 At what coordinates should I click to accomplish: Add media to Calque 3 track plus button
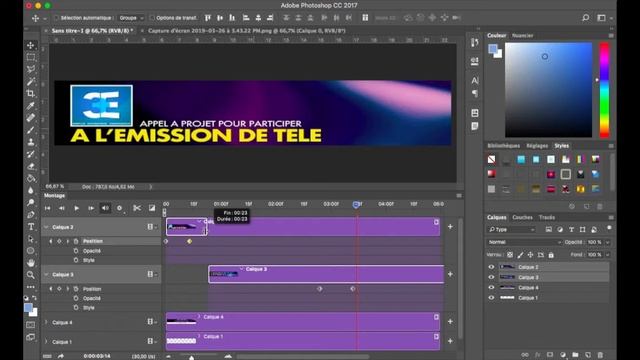click(x=450, y=274)
